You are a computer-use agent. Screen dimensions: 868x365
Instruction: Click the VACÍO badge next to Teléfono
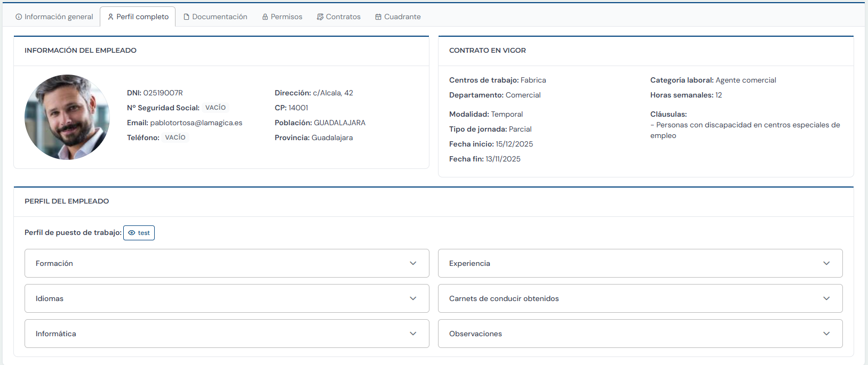click(x=175, y=137)
